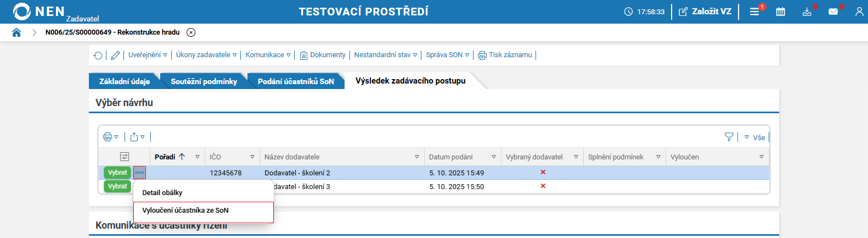Select Vyloučení účastníka ze SoN
This screenshot has height=238, width=868.
click(185, 211)
